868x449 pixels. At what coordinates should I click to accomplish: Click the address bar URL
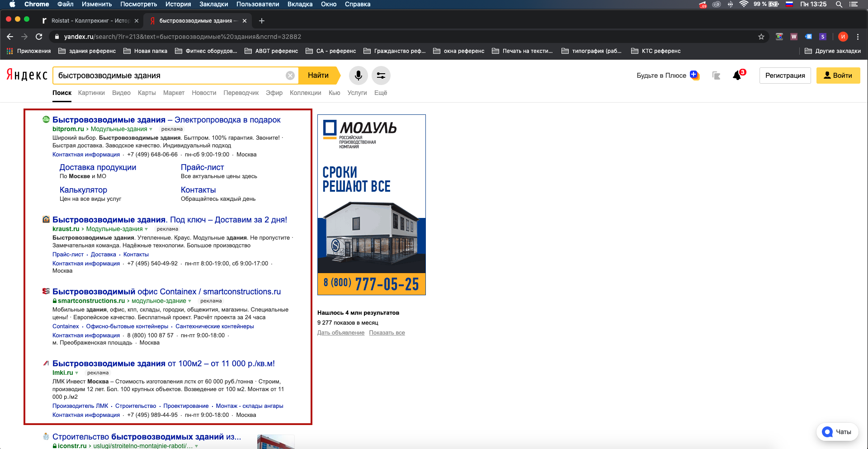pyautogui.click(x=183, y=37)
